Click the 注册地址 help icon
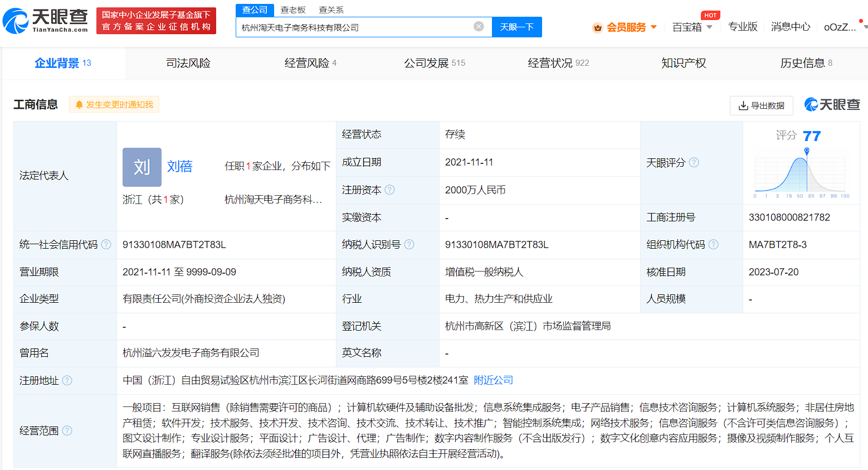Image resolution: width=868 pixels, height=470 pixels. tap(67, 380)
